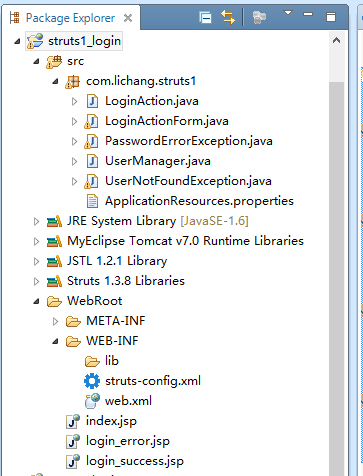Screen dimensions: 363x476
Task: Click the scrollbar up arrow
Action: [336, 41]
